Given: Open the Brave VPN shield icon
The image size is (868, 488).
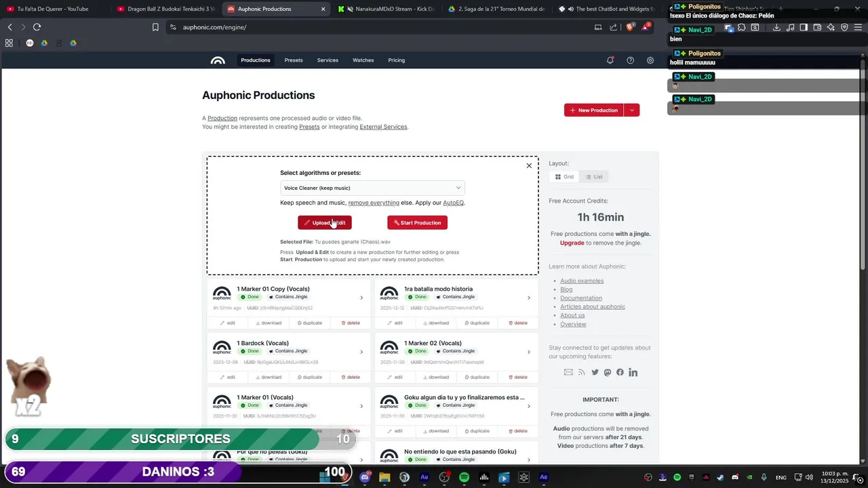Looking at the screenshot, I should (844, 27).
